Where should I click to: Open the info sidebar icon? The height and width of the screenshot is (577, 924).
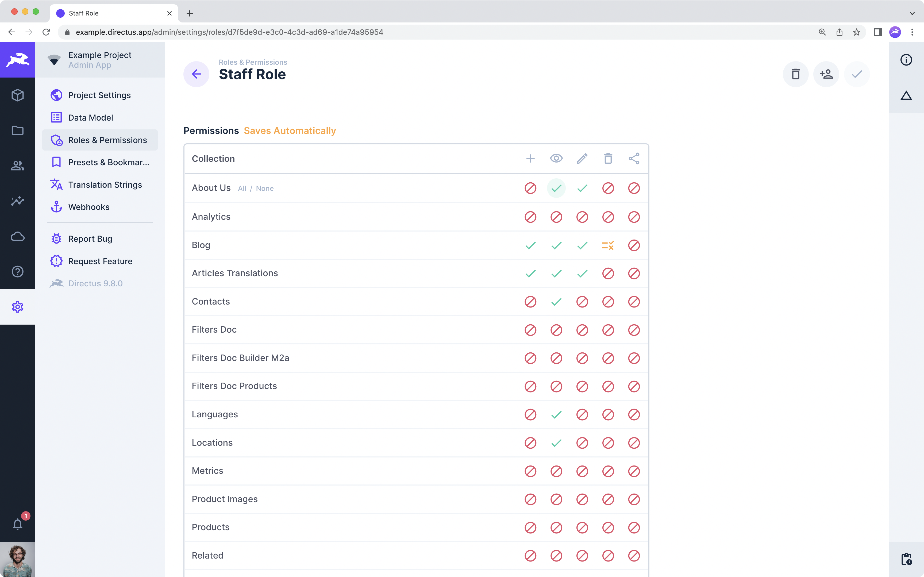point(906,60)
